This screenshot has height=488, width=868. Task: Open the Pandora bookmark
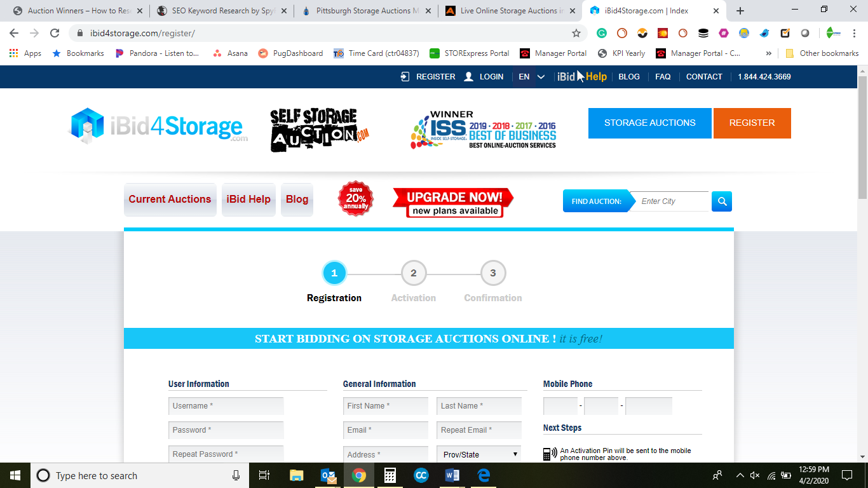[x=158, y=53]
